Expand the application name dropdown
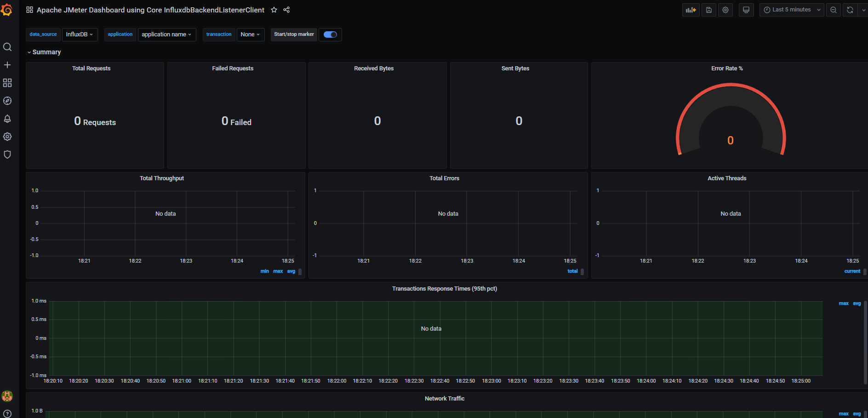 click(x=166, y=34)
